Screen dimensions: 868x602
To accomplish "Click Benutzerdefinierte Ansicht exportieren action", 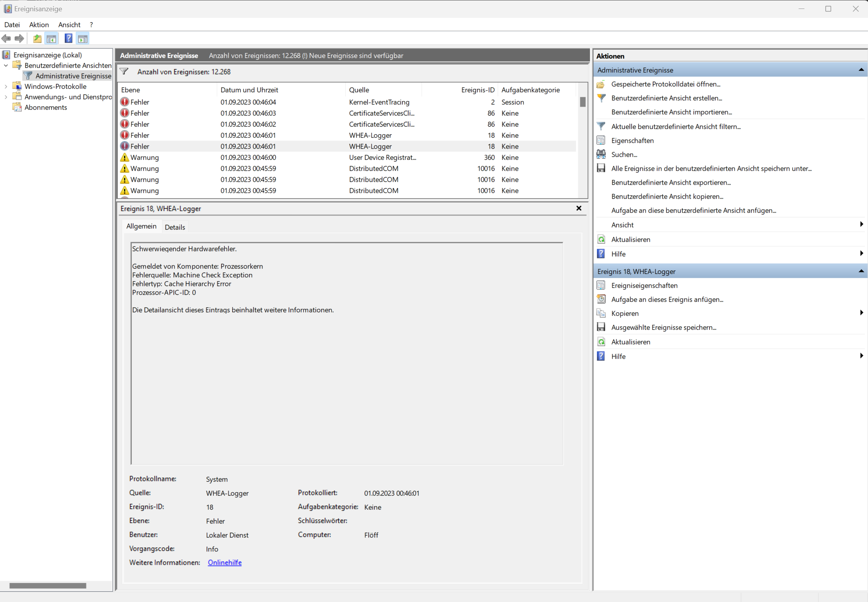I will pyautogui.click(x=671, y=182).
